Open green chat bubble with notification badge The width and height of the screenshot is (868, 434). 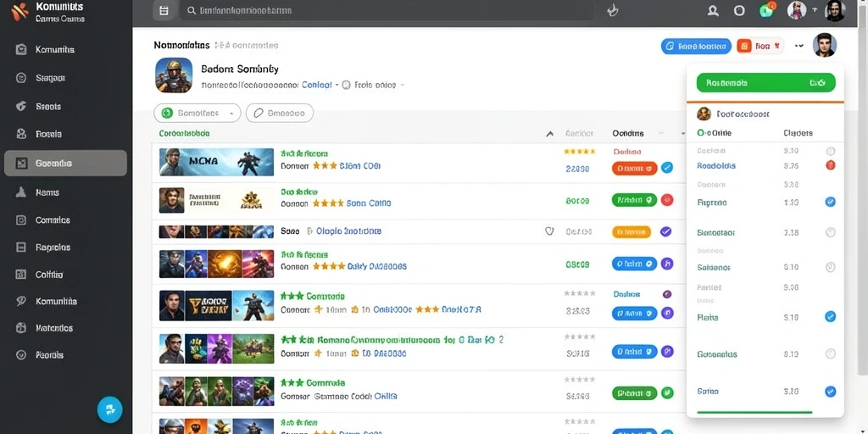(x=766, y=10)
